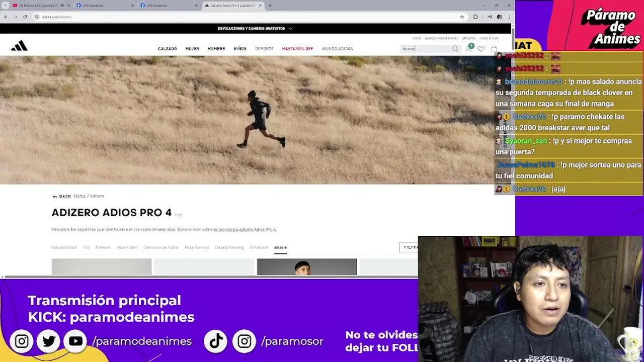Click the Home breadcrumb link
The image size is (644, 362).
click(79, 196)
